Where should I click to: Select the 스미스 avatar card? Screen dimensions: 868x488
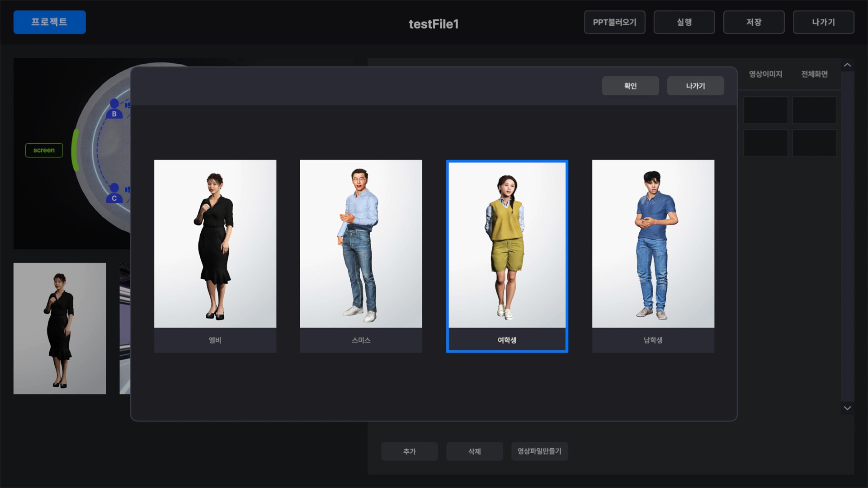coord(361,255)
